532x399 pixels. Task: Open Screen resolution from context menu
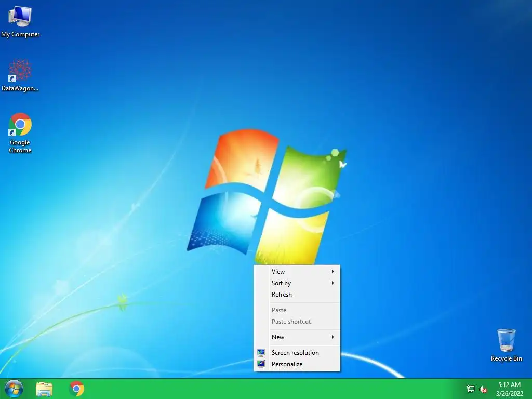click(x=297, y=353)
